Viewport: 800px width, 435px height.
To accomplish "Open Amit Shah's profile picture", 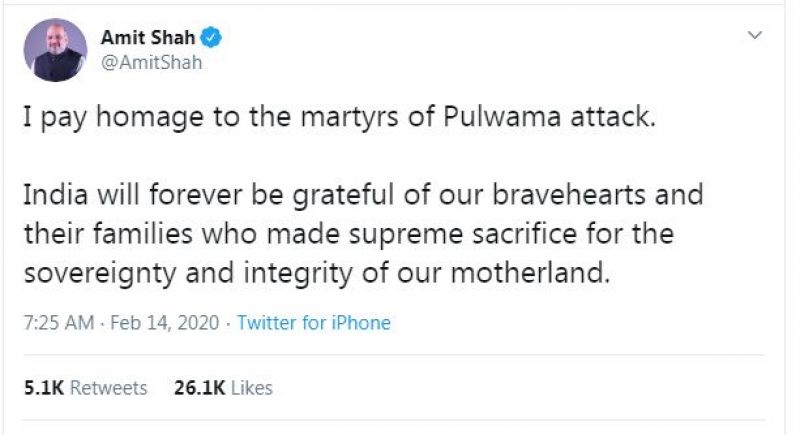I will (57, 50).
